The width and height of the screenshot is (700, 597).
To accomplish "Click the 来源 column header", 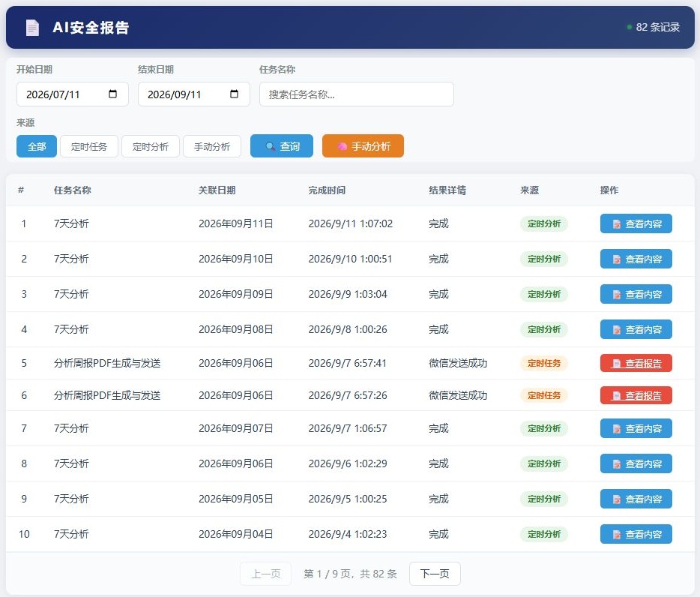I will coord(529,190).
